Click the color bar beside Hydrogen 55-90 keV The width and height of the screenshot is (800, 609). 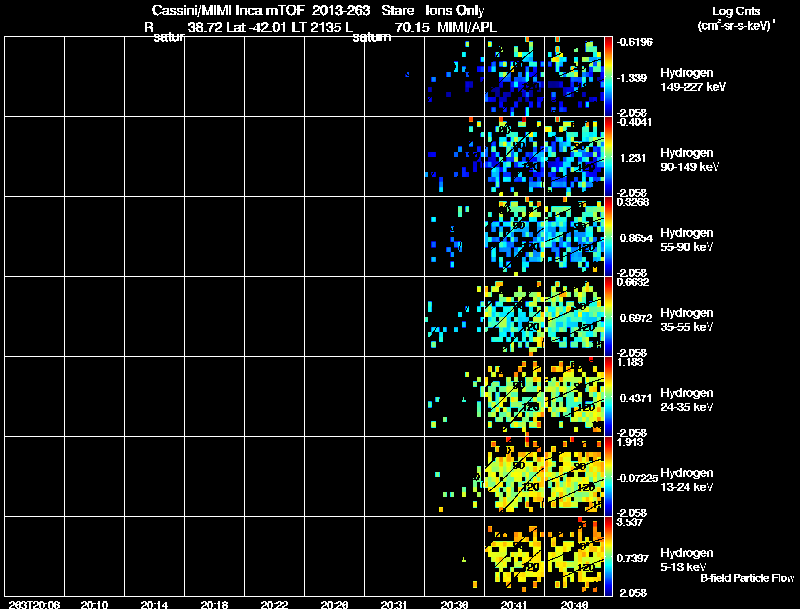[608, 236]
